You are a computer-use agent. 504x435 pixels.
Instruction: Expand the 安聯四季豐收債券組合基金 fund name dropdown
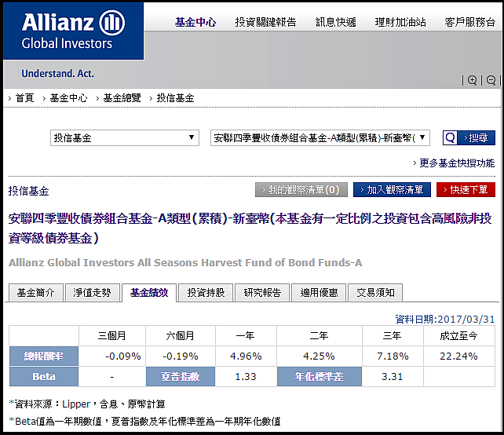coord(320,138)
